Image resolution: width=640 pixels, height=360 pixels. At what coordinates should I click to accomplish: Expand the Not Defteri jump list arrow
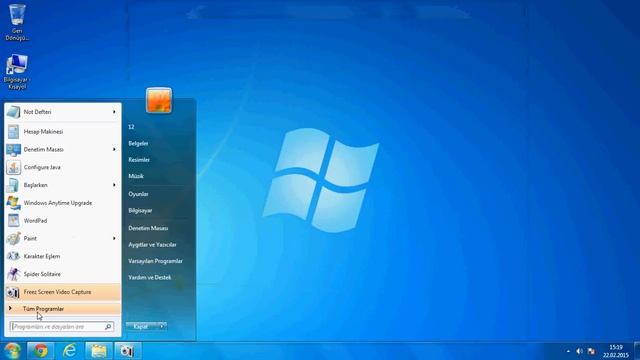pyautogui.click(x=114, y=112)
